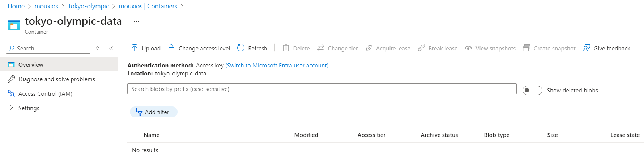The width and height of the screenshot is (644, 168).
Task: Go to Home breadcrumb
Action: point(16,6)
